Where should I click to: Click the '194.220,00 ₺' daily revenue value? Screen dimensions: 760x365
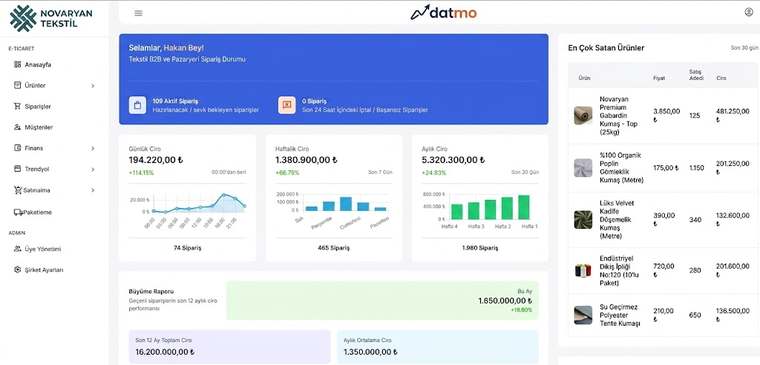156,159
